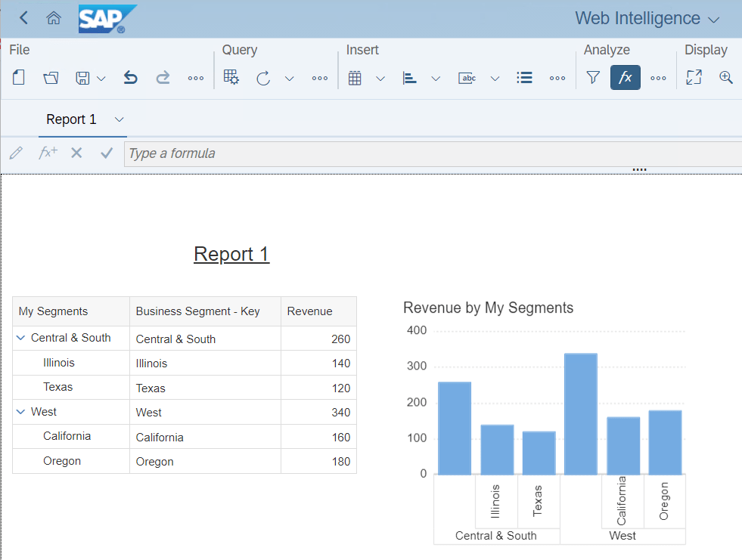Click the West bar in chart

[x=581, y=414]
